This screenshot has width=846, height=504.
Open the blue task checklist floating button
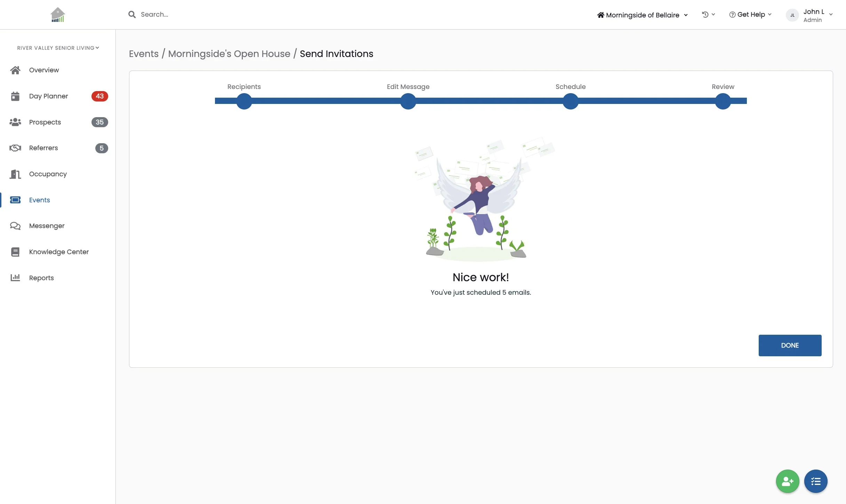click(815, 481)
